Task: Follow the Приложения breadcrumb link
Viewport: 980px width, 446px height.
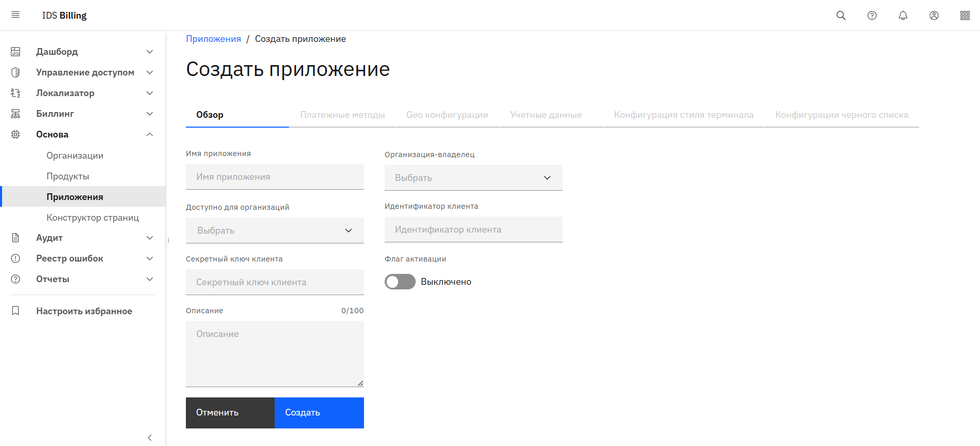Action: click(x=213, y=39)
